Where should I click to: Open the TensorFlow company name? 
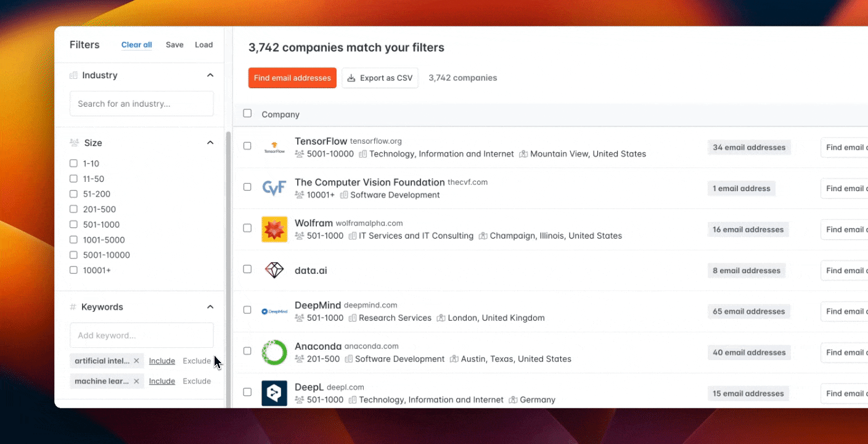point(321,141)
